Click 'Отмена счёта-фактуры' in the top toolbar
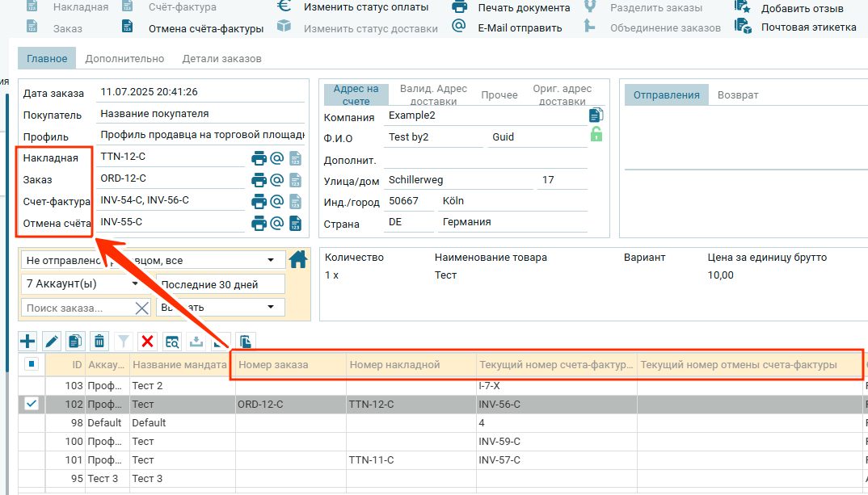Viewport: 868px width, 495px height. [205, 28]
